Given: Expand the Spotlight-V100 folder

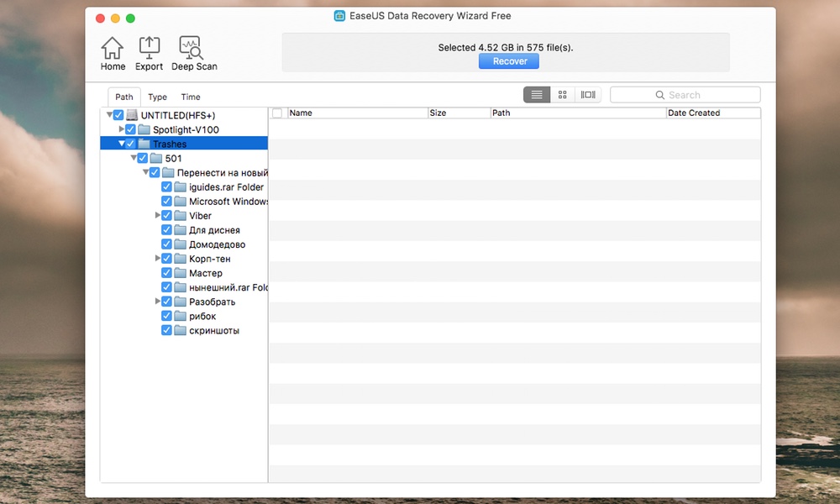Looking at the screenshot, I should tap(122, 129).
